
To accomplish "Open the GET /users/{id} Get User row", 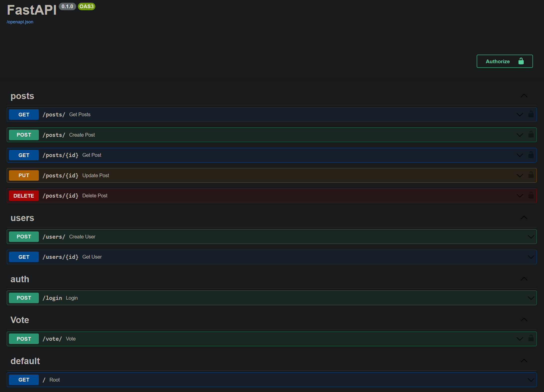I will pyautogui.click(x=272, y=257).
